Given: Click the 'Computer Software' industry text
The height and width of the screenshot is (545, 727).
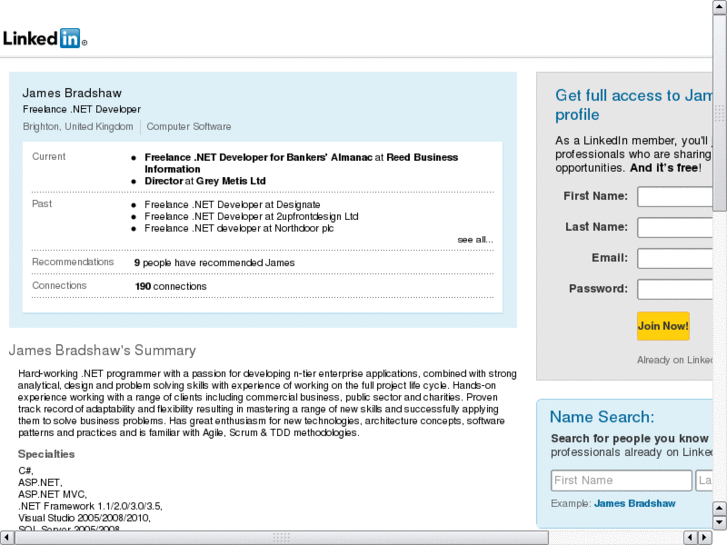Looking at the screenshot, I should (x=189, y=127).
